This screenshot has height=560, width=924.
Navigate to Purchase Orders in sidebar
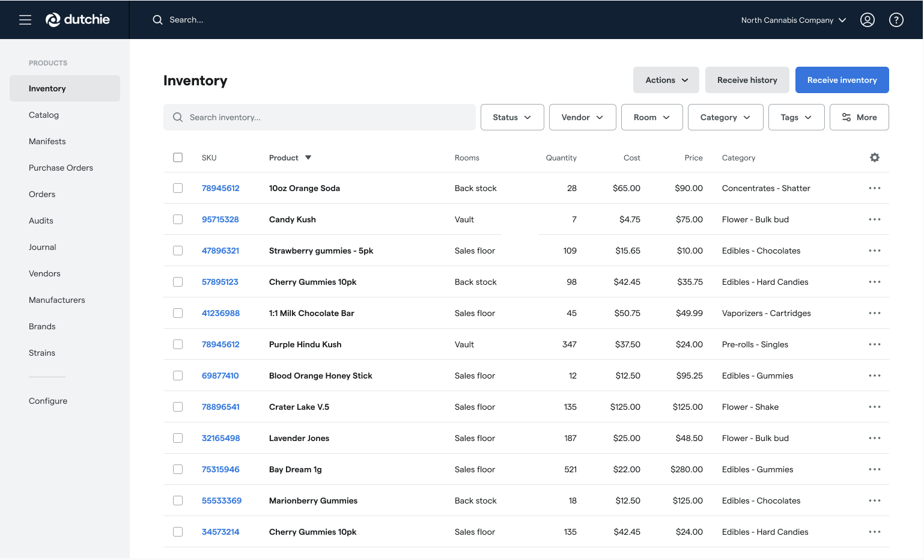tap(61, 168)
